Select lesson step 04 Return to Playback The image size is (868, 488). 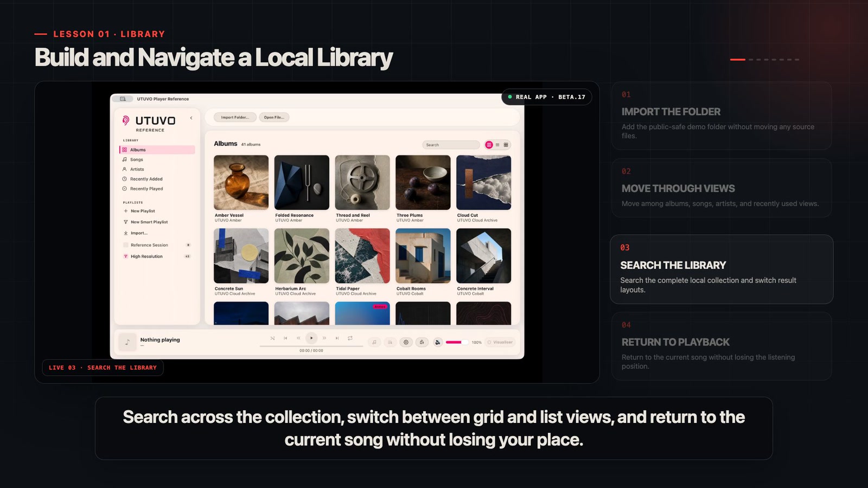tap(722, 346)
